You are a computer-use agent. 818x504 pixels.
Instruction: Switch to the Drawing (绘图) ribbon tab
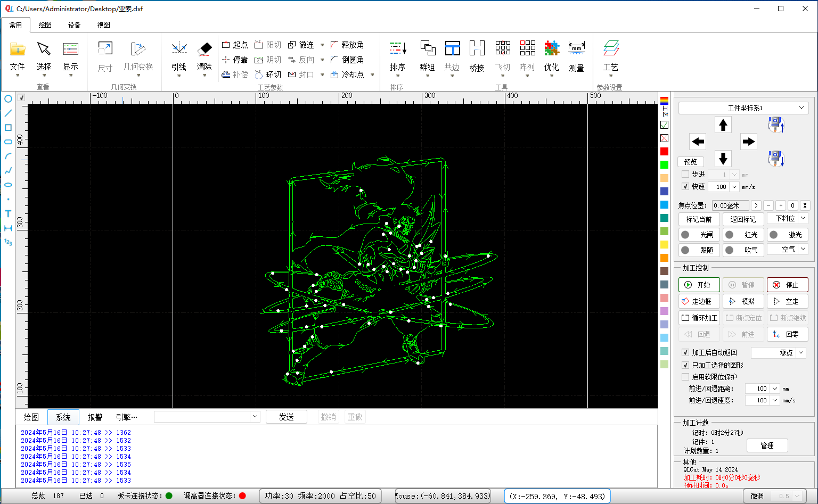(x=45, y=25)
